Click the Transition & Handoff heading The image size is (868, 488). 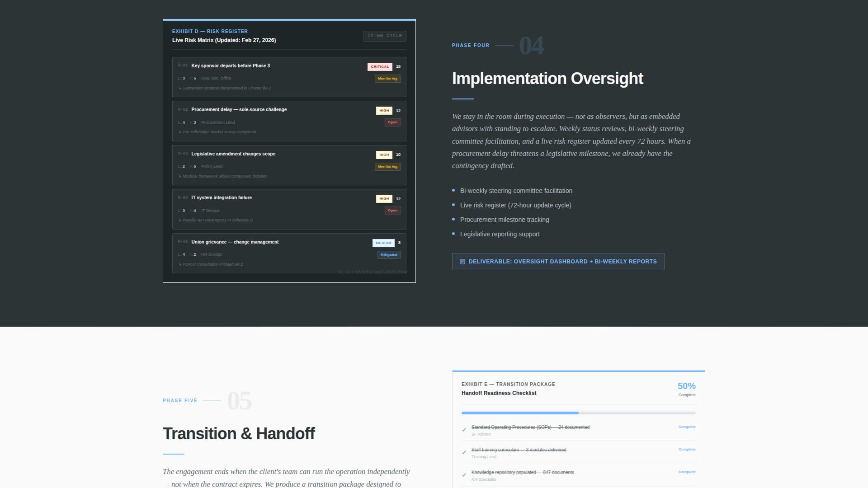click(x=239, y=434)
